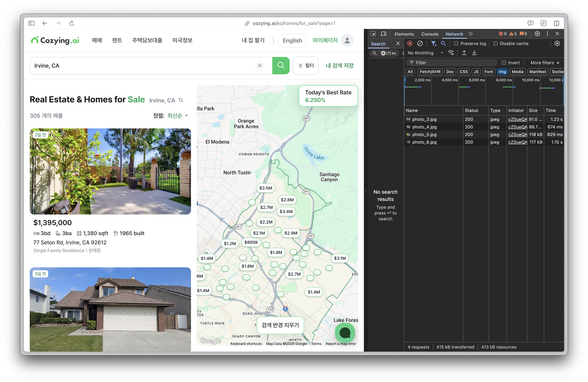Screen dimensions: 588x382
Task: Select the photo_5.jpg network request row
Action: tap(484, 135)
